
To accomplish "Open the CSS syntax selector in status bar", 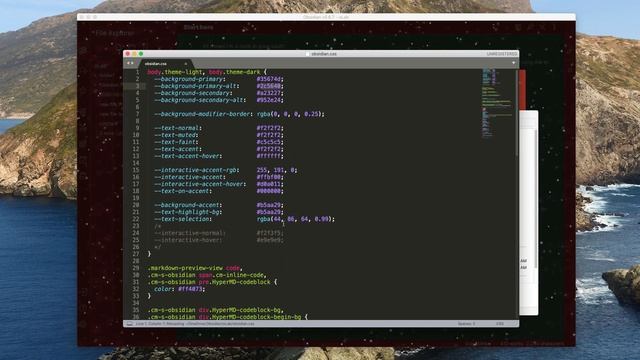I will pos(500,324).
